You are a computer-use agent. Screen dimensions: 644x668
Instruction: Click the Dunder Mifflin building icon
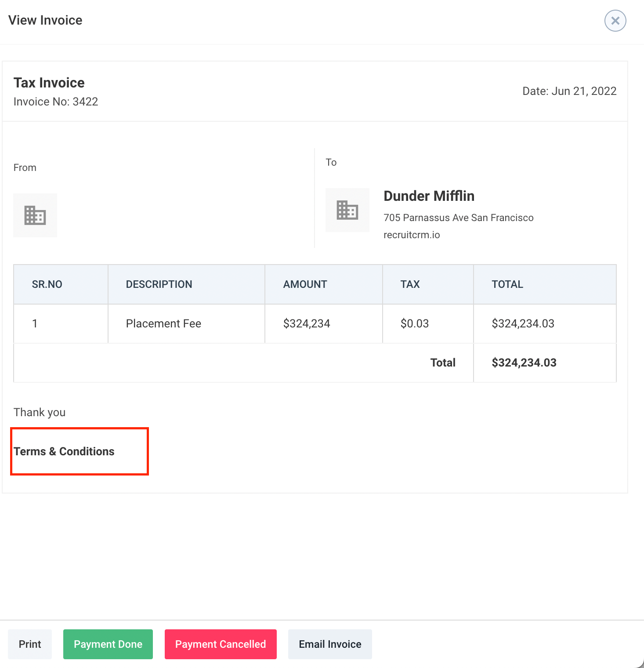(x=347, y=210)
